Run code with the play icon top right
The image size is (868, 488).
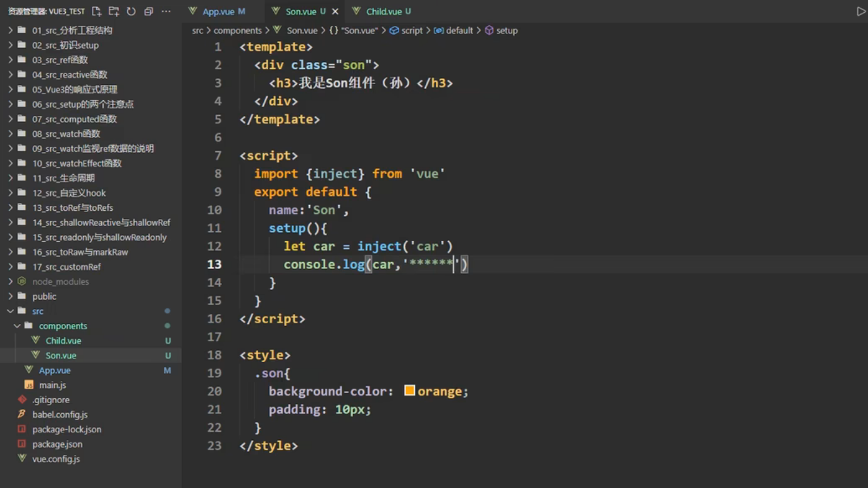click(860, 11)
